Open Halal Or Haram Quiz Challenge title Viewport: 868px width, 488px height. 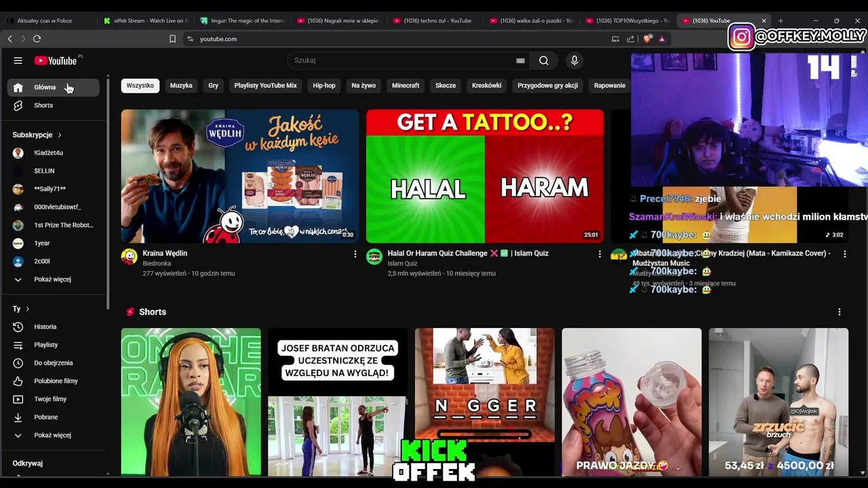click(468, 253)
